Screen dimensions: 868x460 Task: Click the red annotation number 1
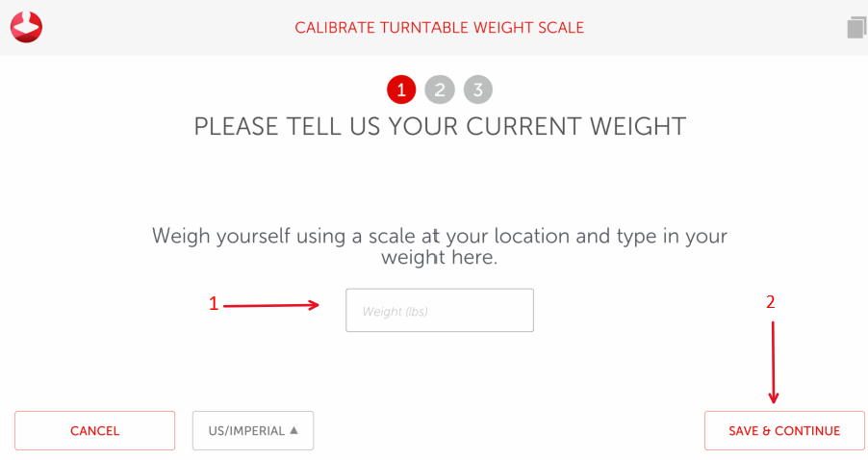coord(214,303)
